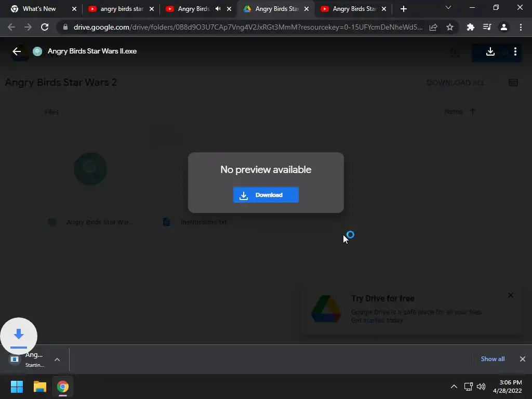Open the network tray icon
The width and height of the screenshot is (532, 399).
pyautogui.click(x=469, y=387)
